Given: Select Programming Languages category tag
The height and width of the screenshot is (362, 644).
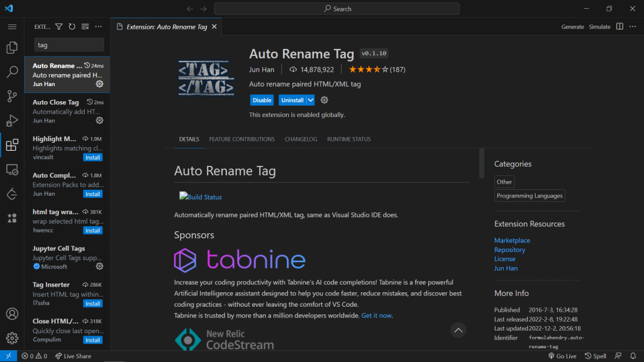Looking at the screenshot, I should (530, 196).
